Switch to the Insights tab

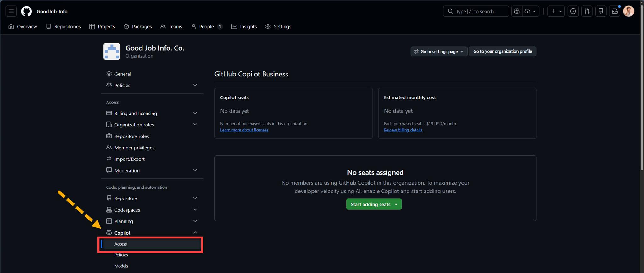click(x=244, y=27)
